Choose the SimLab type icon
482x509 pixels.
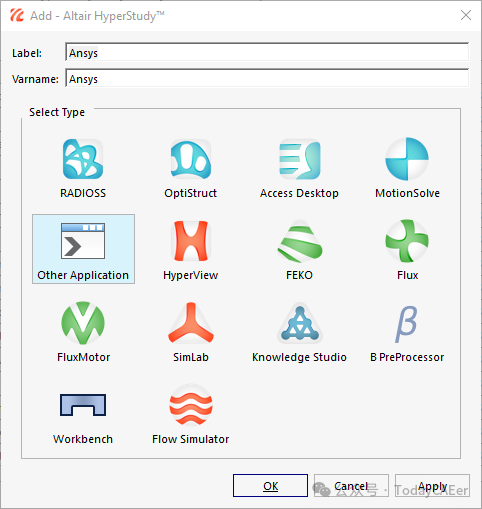coord(191,323)
